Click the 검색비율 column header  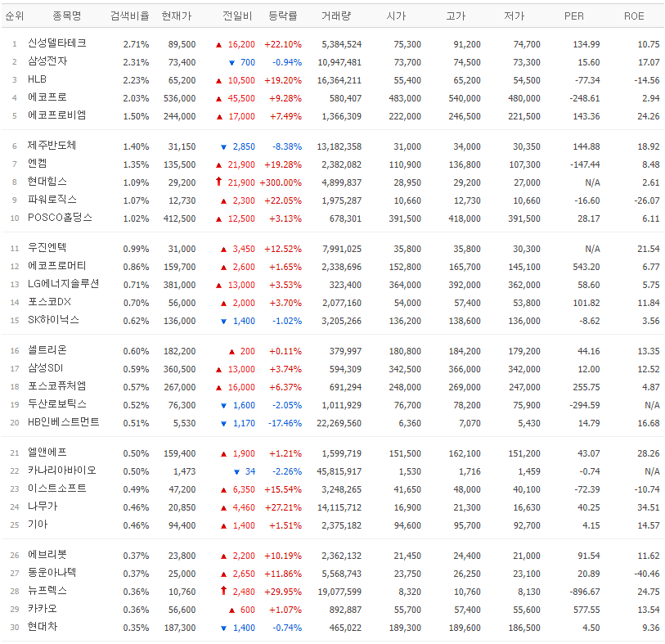tap(130, 16)
